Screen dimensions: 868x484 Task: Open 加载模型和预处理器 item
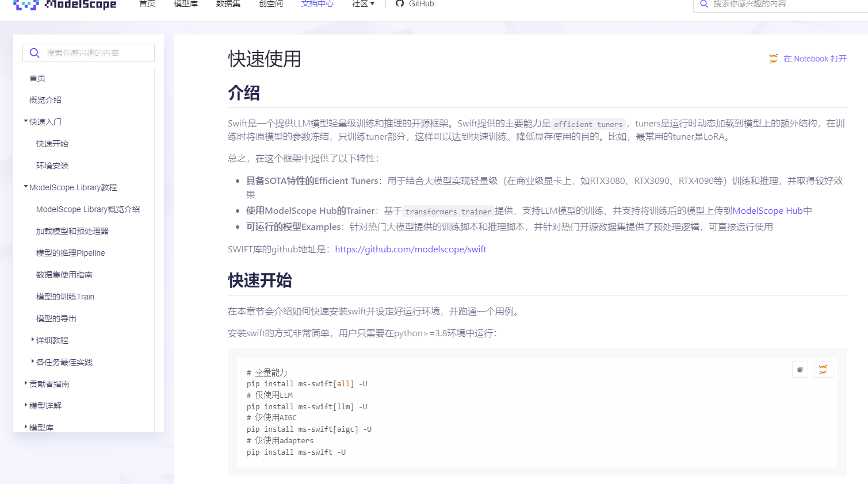[72, 231]
